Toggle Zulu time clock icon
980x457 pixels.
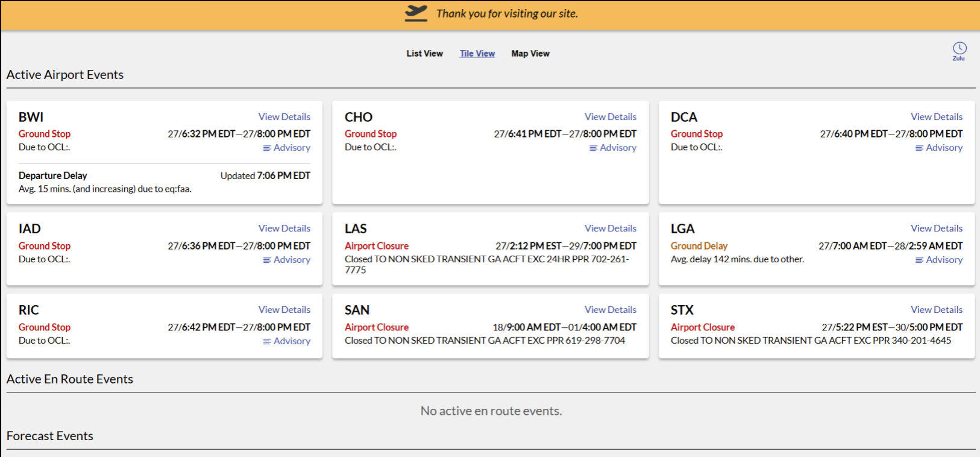[960, 51]
